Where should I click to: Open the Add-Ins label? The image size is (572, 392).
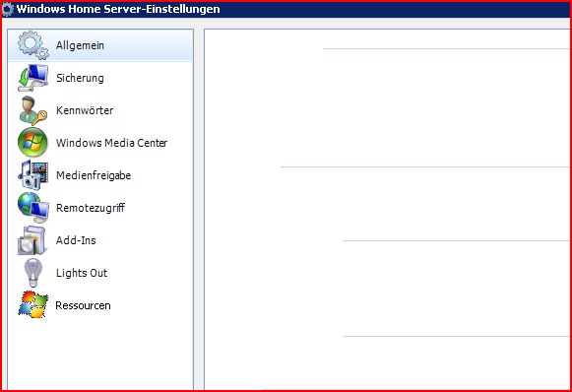76,240
